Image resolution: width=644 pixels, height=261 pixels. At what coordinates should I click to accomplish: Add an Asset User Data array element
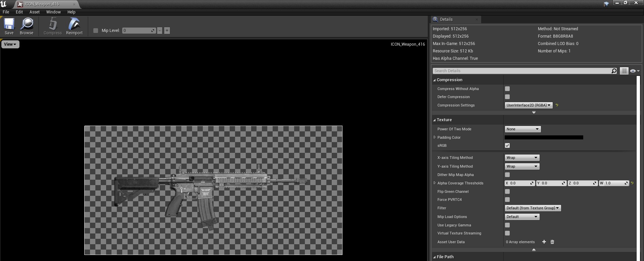pyautogui.click(x=544, y=242)
